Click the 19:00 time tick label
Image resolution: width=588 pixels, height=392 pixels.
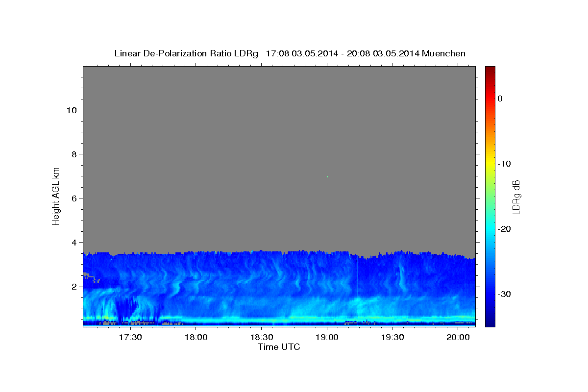click(327, 337)
